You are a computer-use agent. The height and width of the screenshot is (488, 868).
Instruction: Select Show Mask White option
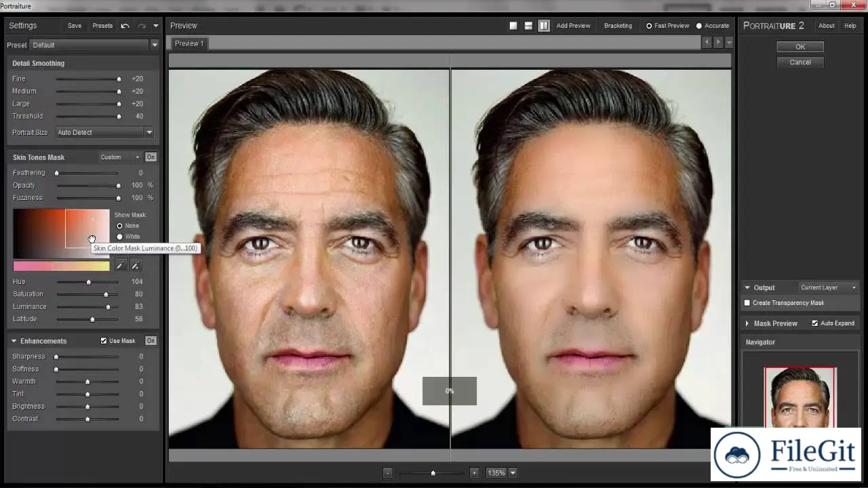120,237
